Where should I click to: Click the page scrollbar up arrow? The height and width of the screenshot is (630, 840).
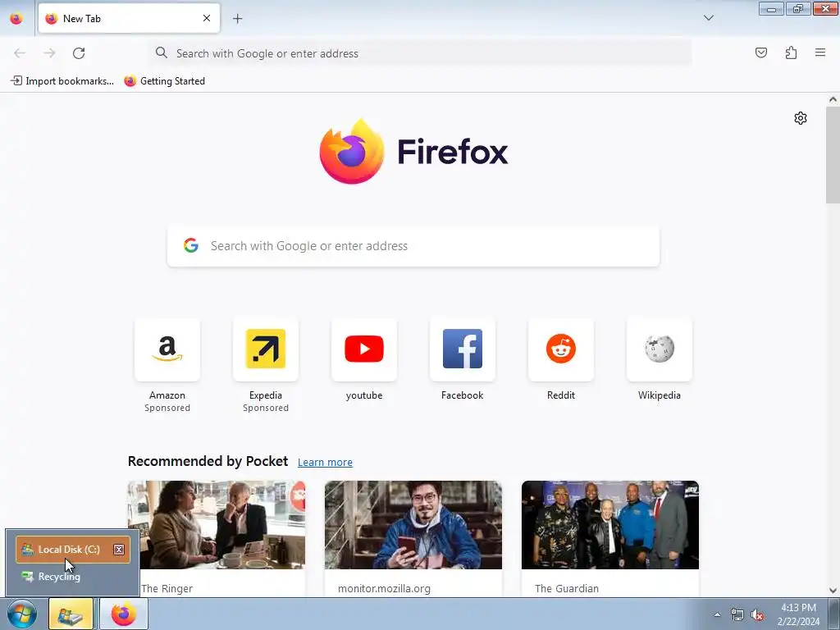tap(833, 99)
